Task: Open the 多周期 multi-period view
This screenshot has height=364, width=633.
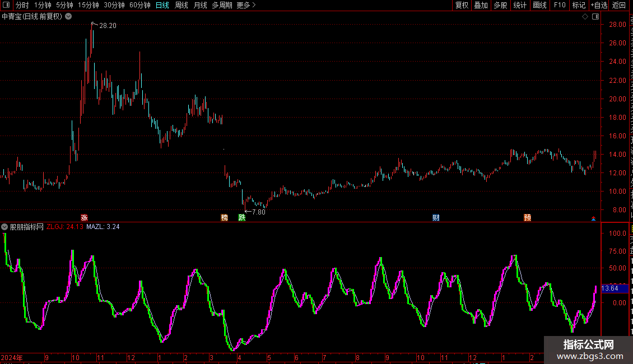Action: point(222,5)
